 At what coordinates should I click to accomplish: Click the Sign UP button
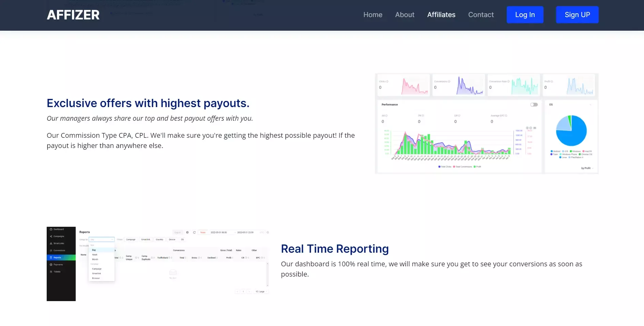point(577,15)
